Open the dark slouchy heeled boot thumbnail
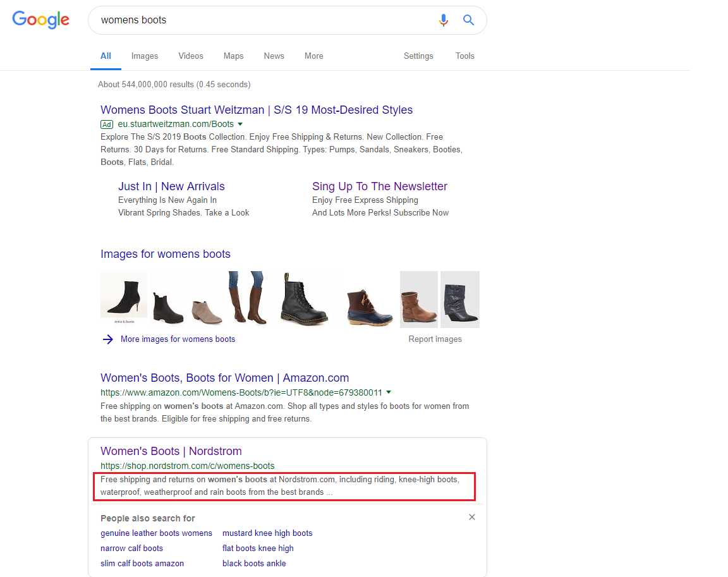 click(x=460, y=300)
